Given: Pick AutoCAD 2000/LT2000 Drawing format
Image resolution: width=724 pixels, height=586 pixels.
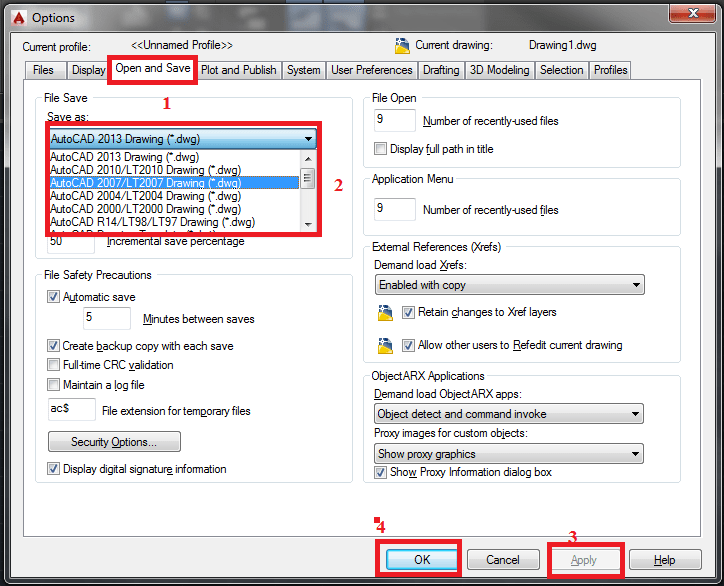Looking at the screenshot, I should point(174,209).
